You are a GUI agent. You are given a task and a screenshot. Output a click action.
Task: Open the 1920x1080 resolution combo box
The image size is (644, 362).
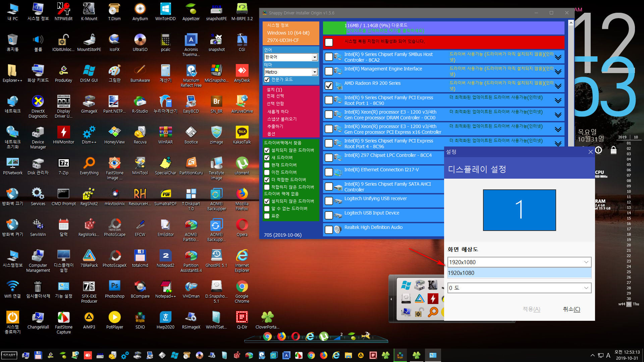pos(519,262)
